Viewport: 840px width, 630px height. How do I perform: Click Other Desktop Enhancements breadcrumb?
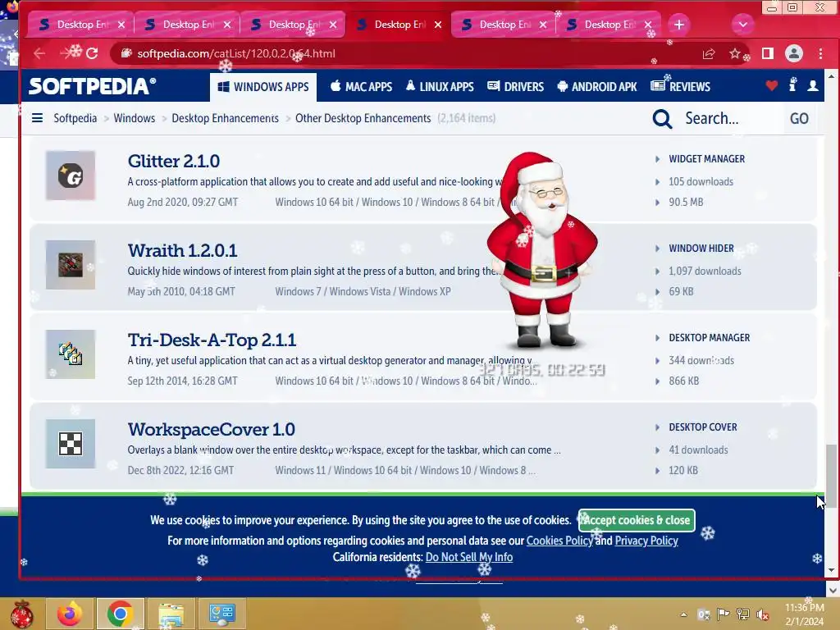click(x=363, y=118)
